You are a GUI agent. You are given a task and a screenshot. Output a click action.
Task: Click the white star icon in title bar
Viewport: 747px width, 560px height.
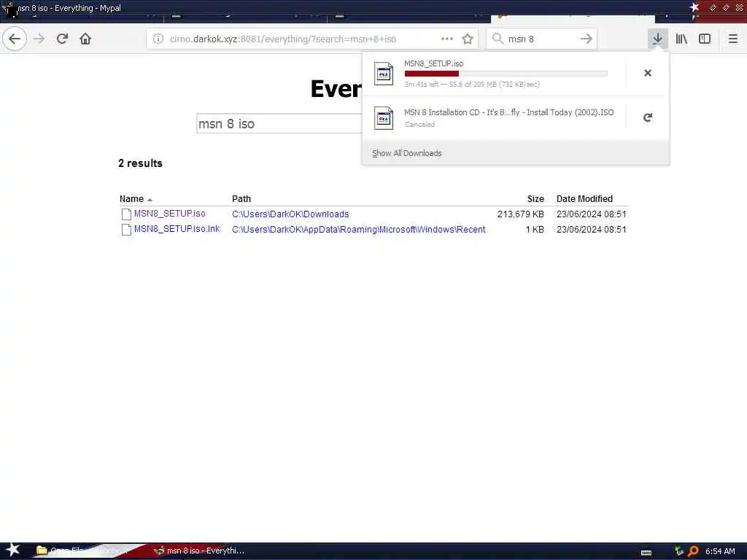tap(694, 7)
